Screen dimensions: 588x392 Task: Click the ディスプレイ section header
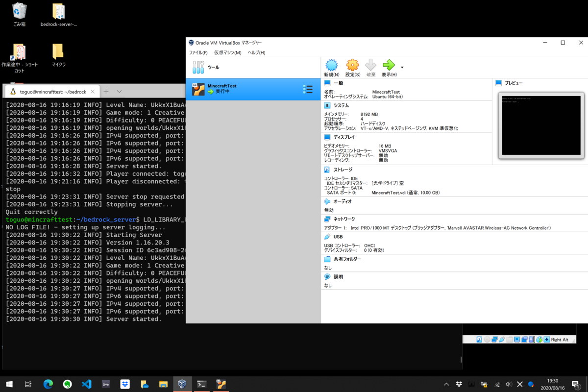(344, 137)
